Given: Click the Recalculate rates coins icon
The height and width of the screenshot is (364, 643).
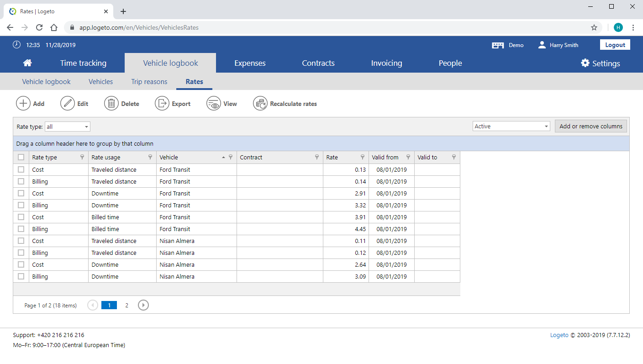Looking at the screenshot, I should click(260, 104).
